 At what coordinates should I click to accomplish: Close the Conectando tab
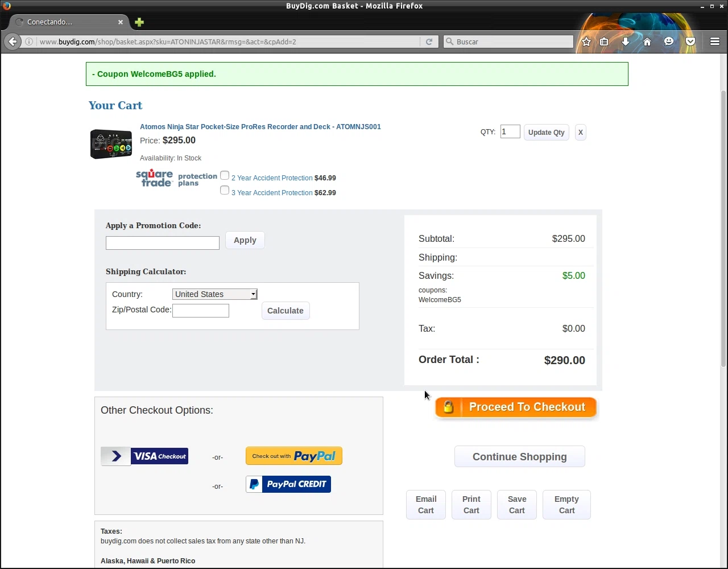[121, 22]
